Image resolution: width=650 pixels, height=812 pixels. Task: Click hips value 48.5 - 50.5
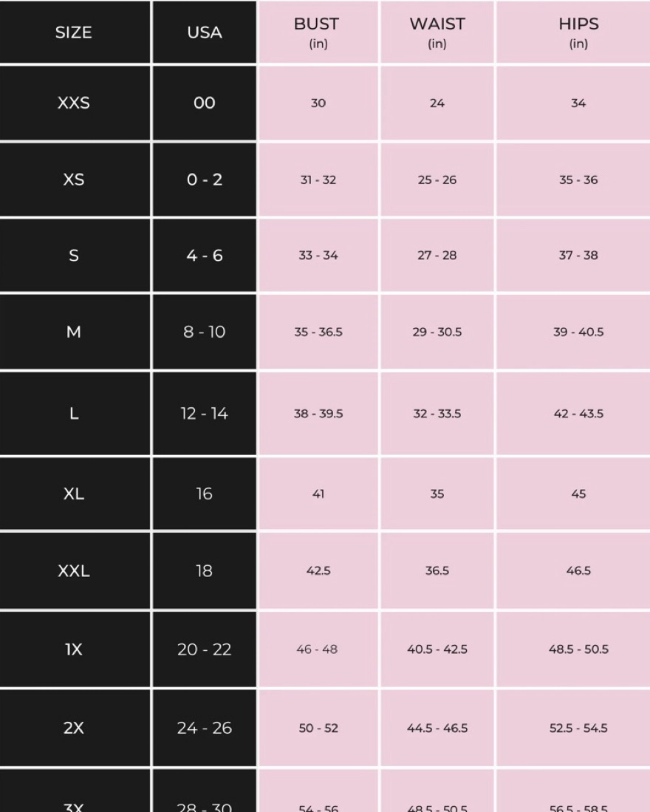[578, 649]
